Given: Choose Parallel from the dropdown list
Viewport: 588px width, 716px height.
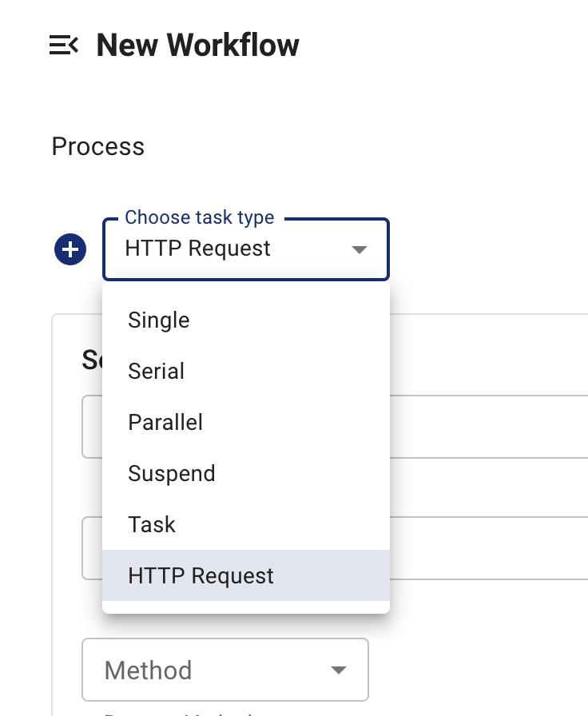Looking at the screenshot, I should pyautogui.click(x=165, y=422).
